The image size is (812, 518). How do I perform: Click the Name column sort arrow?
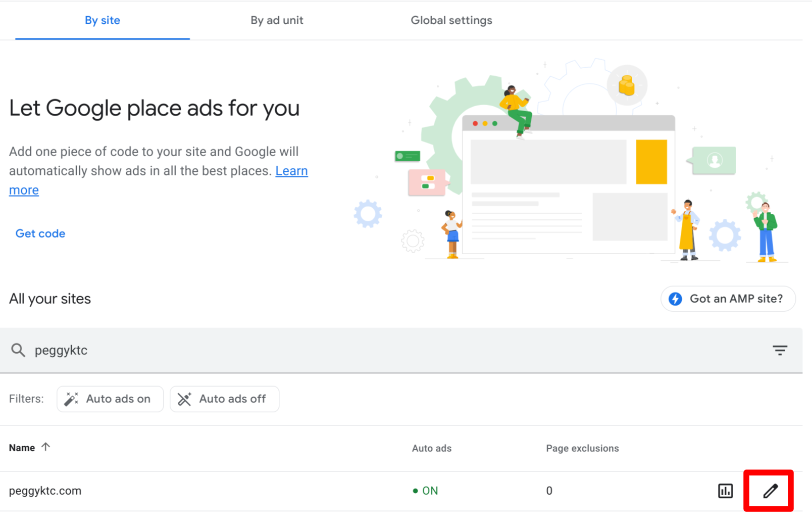pos(45,447)
